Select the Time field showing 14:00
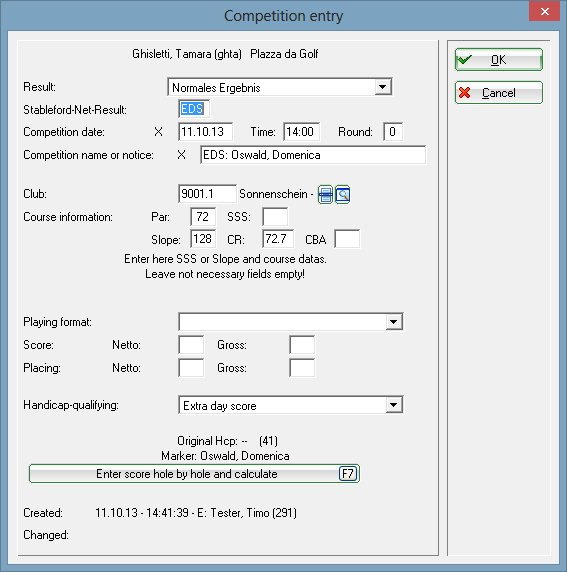The width and height of the screenshot is (567, 572). (301, 132)
